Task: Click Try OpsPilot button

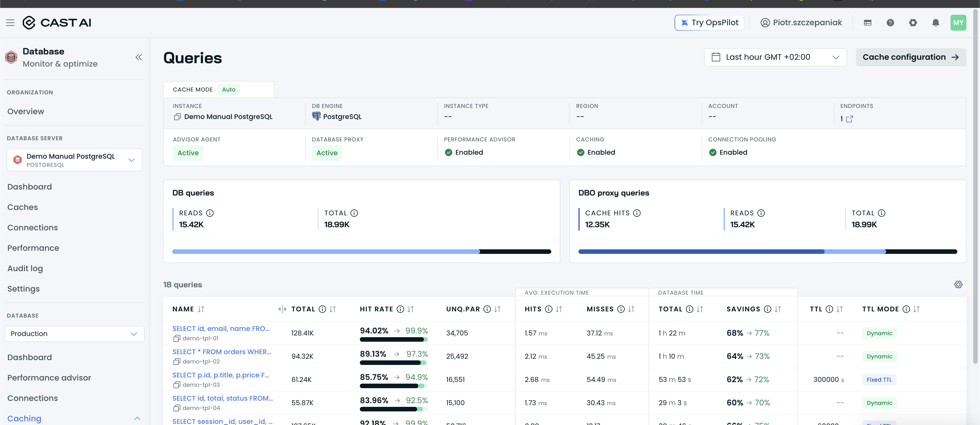Action: 709,23
